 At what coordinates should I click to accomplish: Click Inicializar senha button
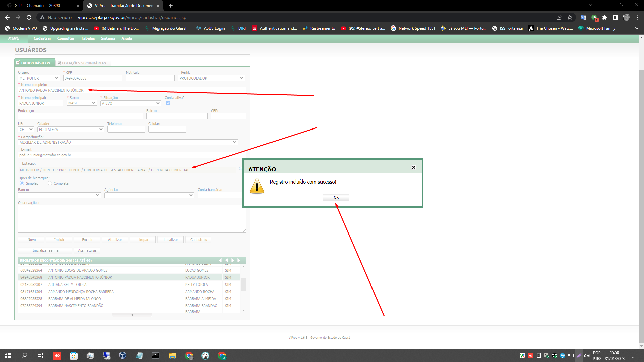(x=45, y=250)
